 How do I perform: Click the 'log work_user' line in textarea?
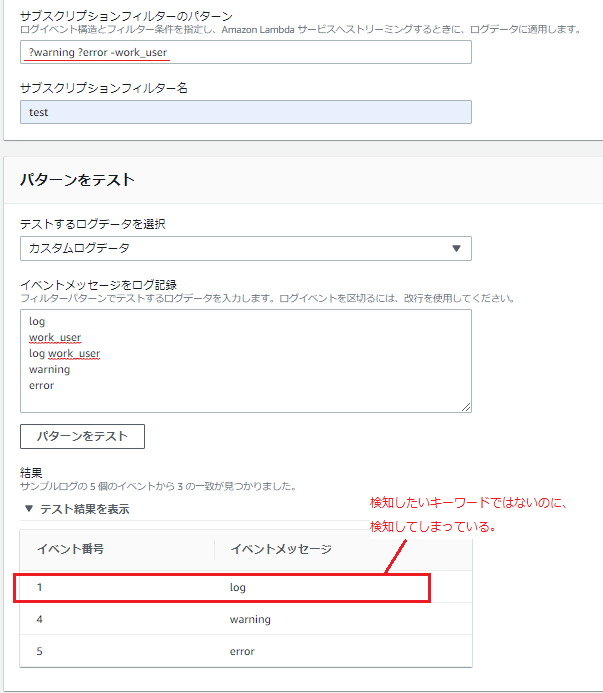pos(65,354)
